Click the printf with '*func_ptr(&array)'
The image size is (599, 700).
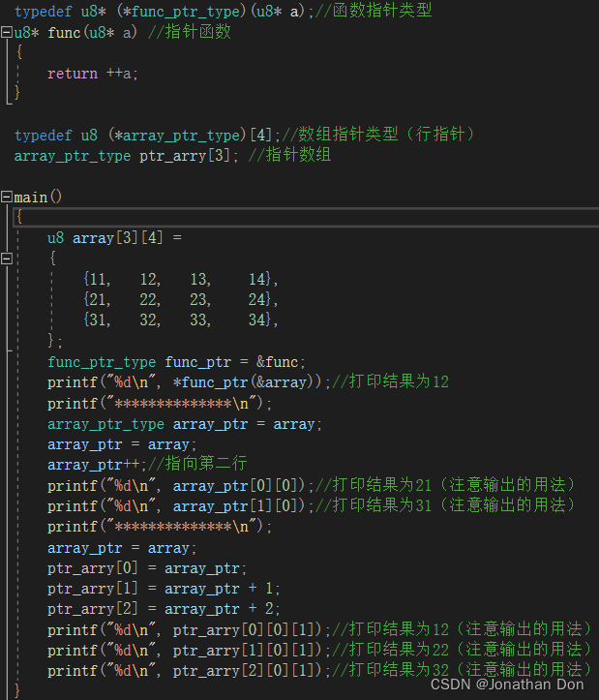pyautogui.click(x=189, y=382)
